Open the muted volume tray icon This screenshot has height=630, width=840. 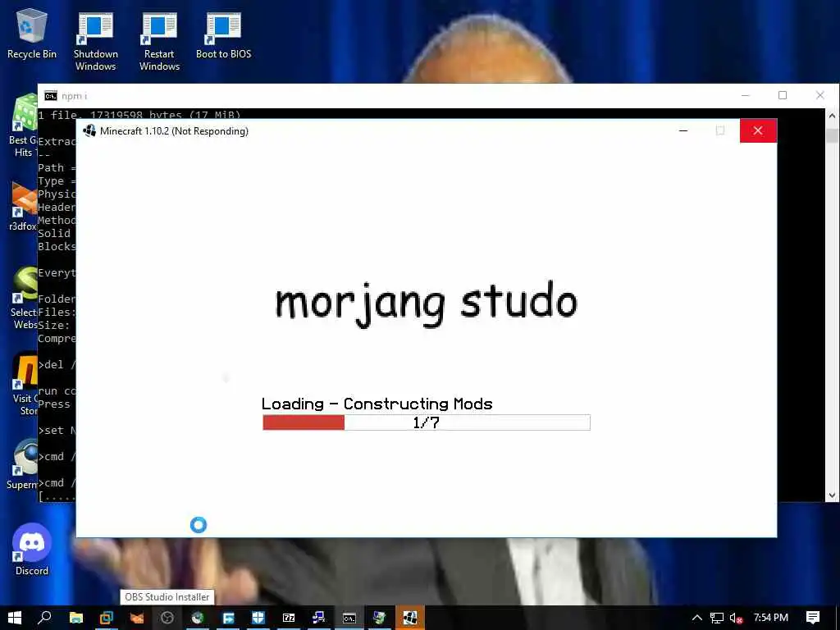(x=736, y=618)
